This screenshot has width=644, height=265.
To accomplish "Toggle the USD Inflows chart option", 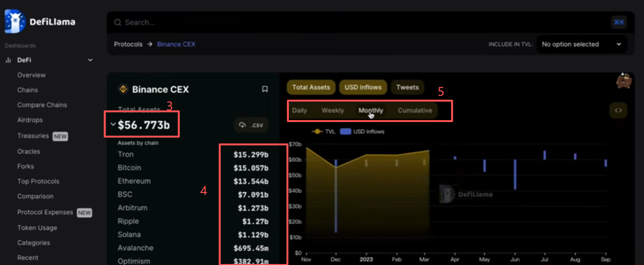I will [363, 88].
